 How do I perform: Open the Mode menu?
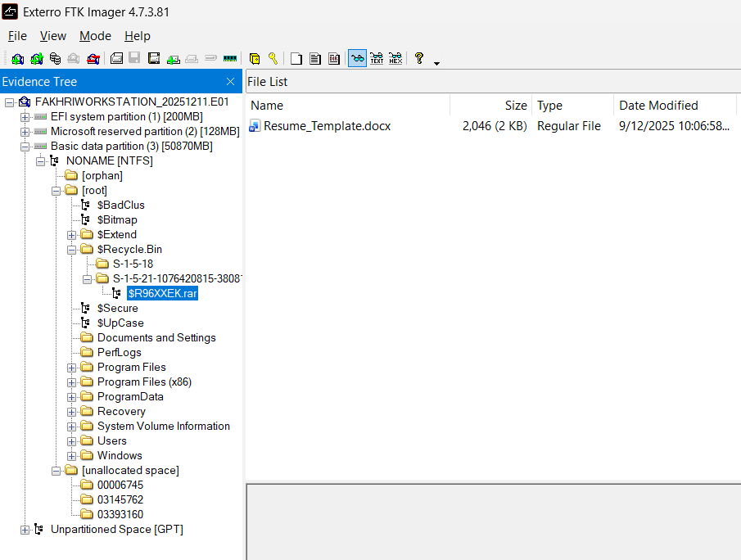click(x=95, y=36)
